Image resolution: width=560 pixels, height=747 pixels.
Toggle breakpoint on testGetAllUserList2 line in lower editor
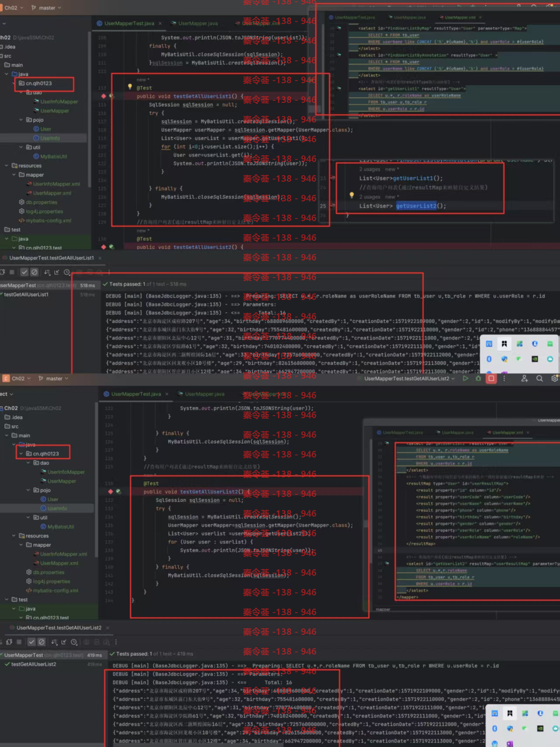point(110,492)
